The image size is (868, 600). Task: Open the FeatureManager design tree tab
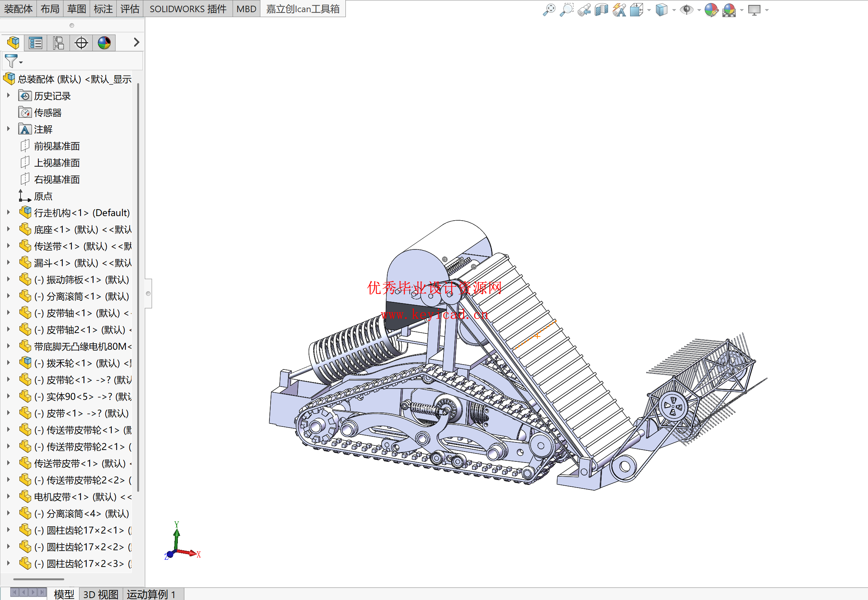13,43
